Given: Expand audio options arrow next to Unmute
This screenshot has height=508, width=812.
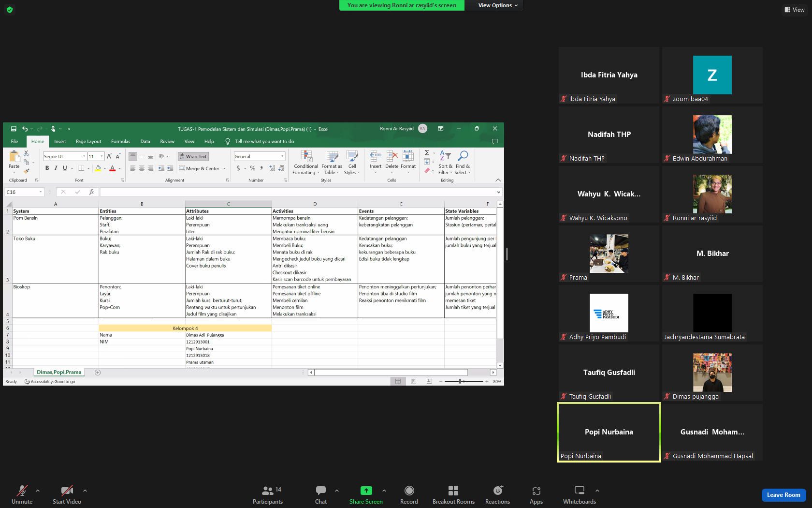Looking at the screenshot, I should [38, 491].
